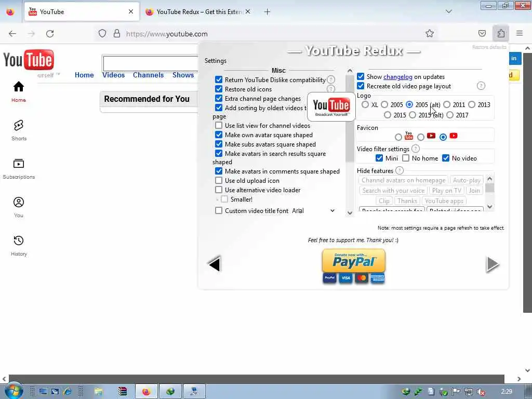Click the page horizontal scrollbar track
532x399 pixels.
256,379
